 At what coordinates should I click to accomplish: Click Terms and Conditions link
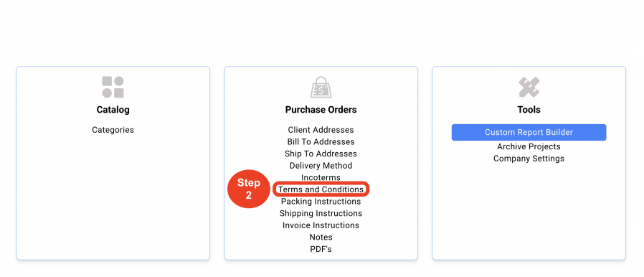321,189
